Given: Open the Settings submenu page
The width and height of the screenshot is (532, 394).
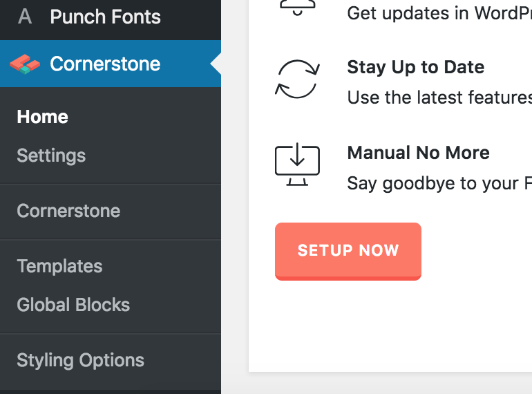Looking at the screenshot, I should [51, 156].
